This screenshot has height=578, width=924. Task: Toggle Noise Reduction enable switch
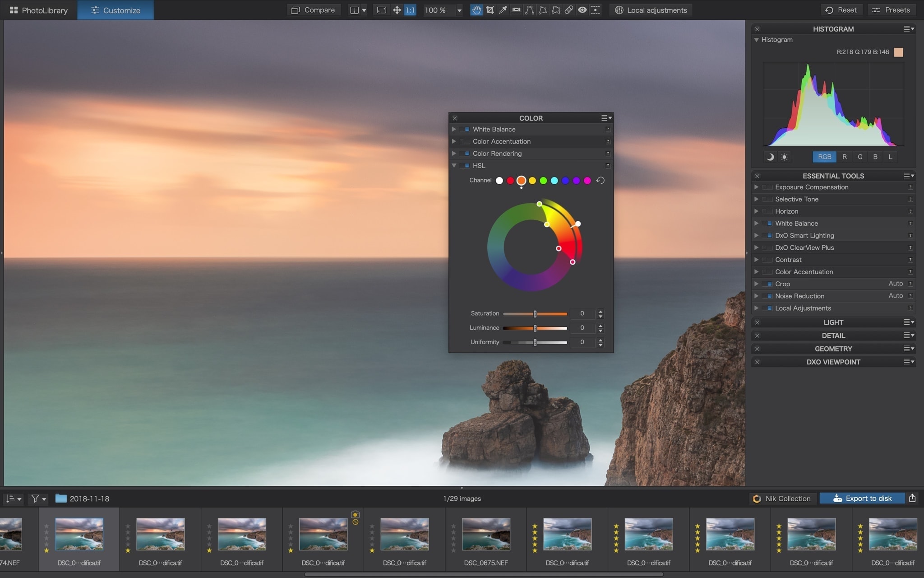click(x=767, y=296)
